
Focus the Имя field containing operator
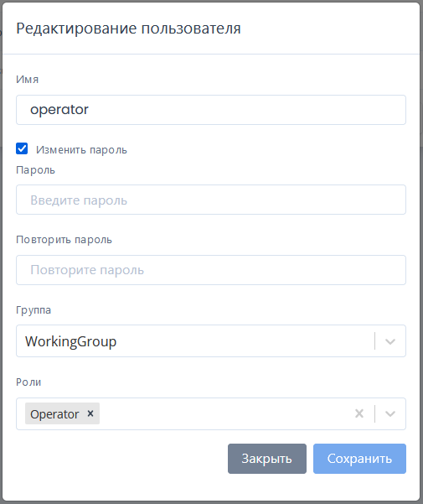[x=211, y=110]
